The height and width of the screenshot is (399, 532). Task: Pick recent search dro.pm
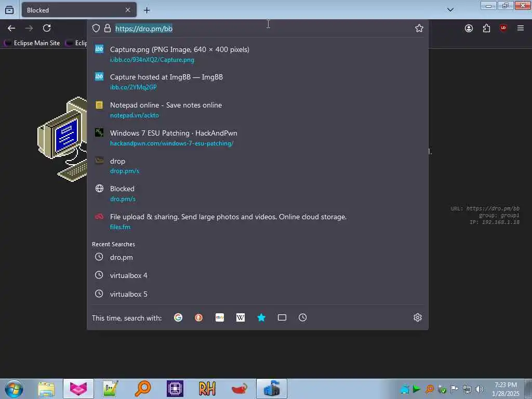coord(258,257)
